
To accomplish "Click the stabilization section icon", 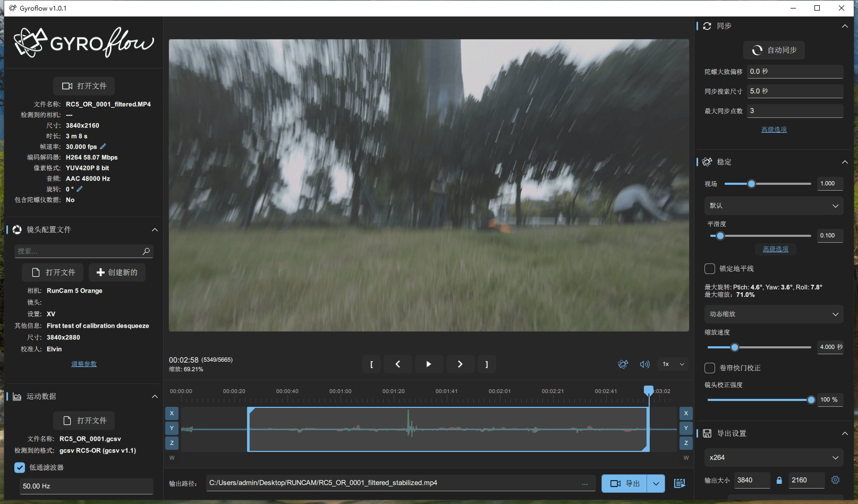I will click(707, 162).
